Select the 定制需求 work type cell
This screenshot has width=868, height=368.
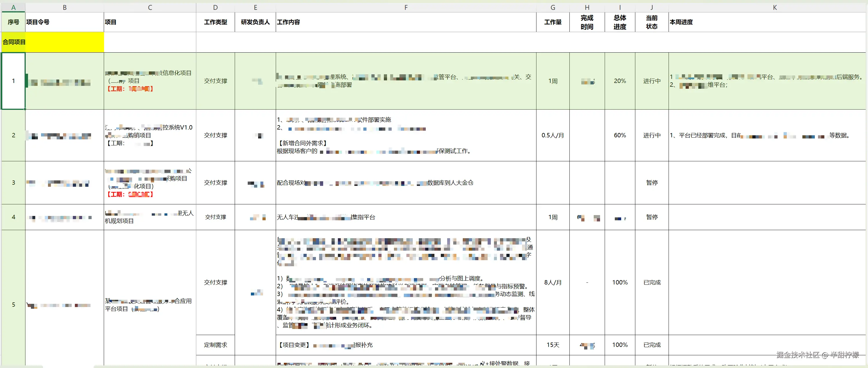[215, 345]
